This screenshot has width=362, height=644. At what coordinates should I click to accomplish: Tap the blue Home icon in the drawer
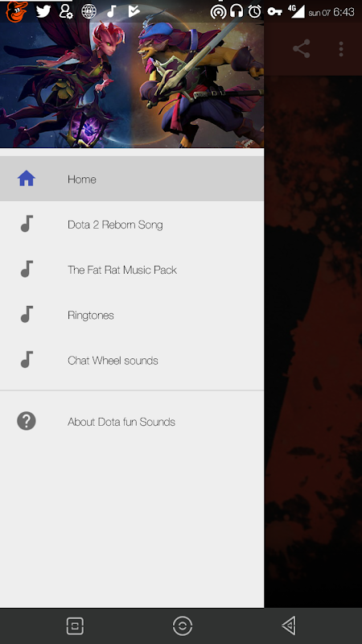tap(27, 179)
